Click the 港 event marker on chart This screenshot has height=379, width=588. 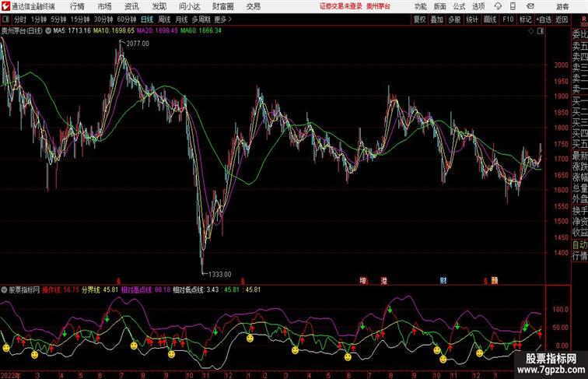(x=383, y=280)
